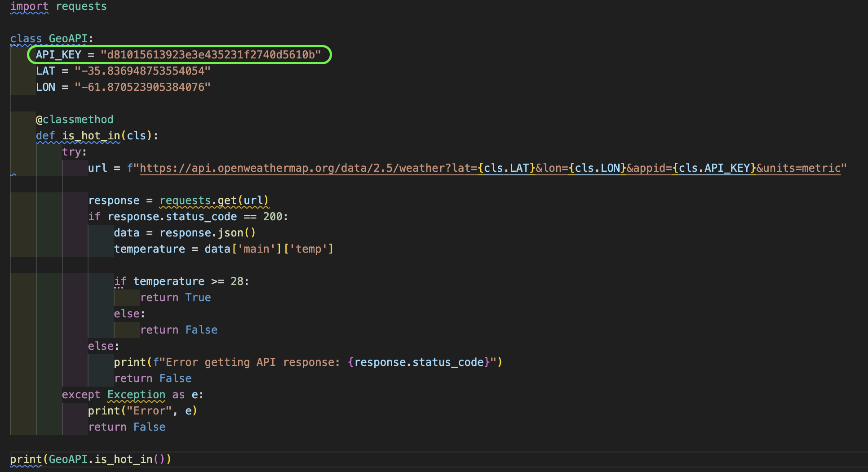Click '&units=metric' at URL end
This screenshot has height=472, width=868.
pos(798,168)
